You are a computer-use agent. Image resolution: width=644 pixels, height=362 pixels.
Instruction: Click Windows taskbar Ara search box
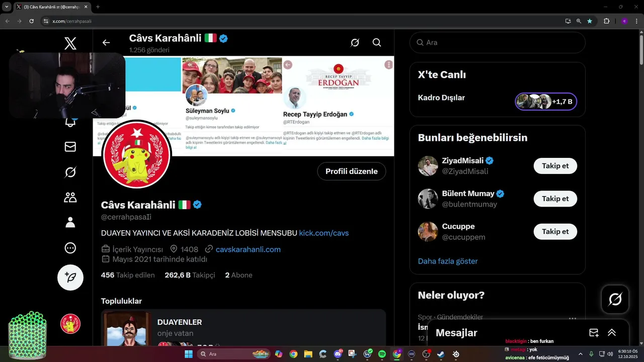pos(233,354)
